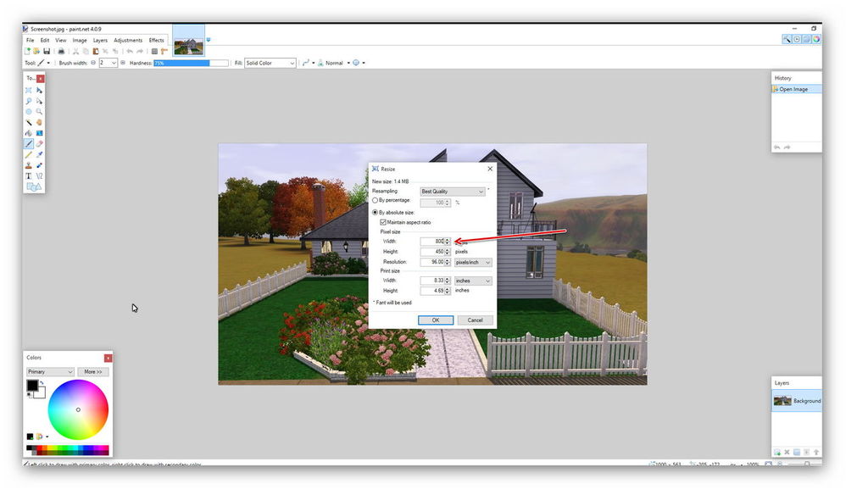Select the Paintbrush tool
This screenshot has width=868, height=495.
coord(29,144)
